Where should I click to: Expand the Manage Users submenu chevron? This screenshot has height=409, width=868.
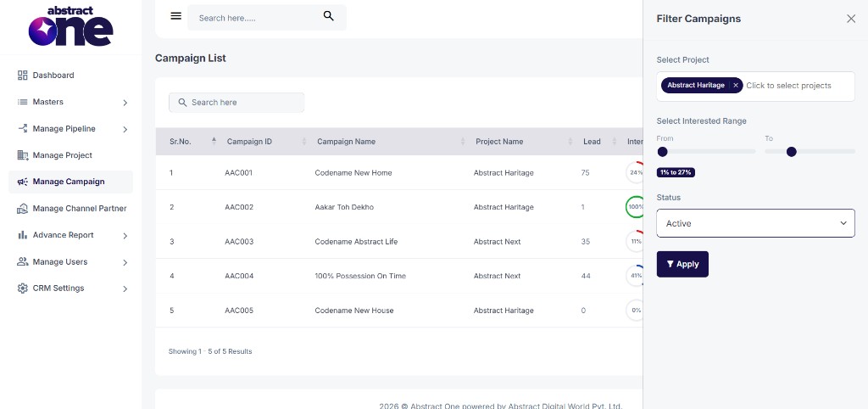pyautogui.click(x=125, y=262)
